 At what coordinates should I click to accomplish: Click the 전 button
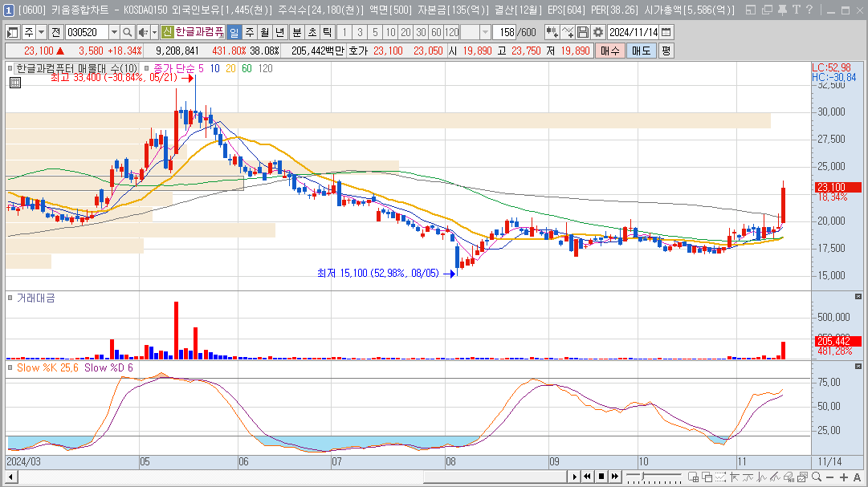point(56,33)
